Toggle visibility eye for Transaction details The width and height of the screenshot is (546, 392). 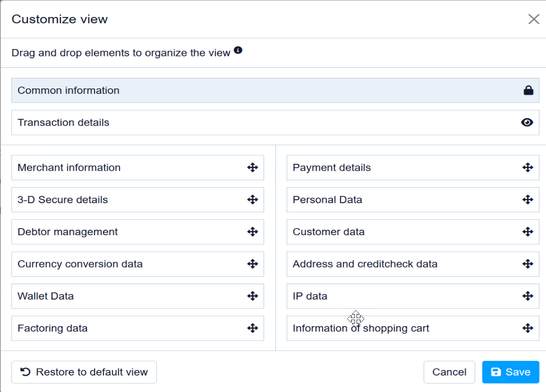527,122
